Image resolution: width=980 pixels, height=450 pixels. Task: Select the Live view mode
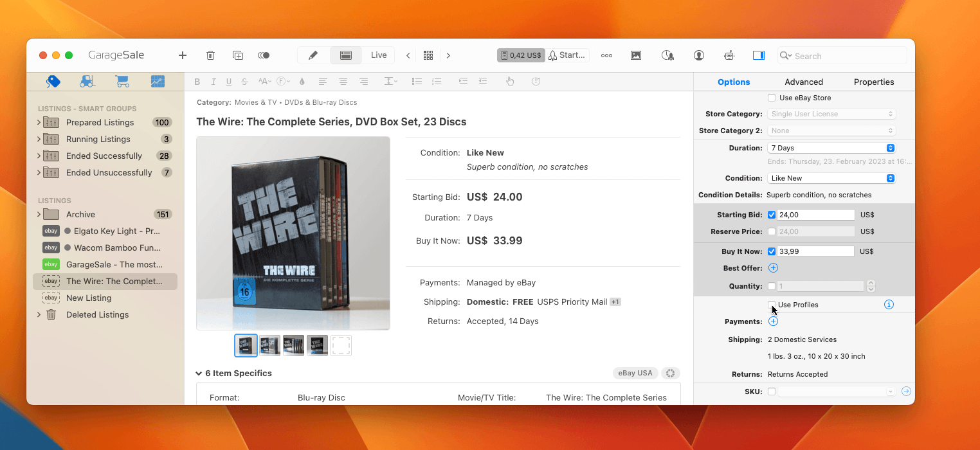coord(379,55)
